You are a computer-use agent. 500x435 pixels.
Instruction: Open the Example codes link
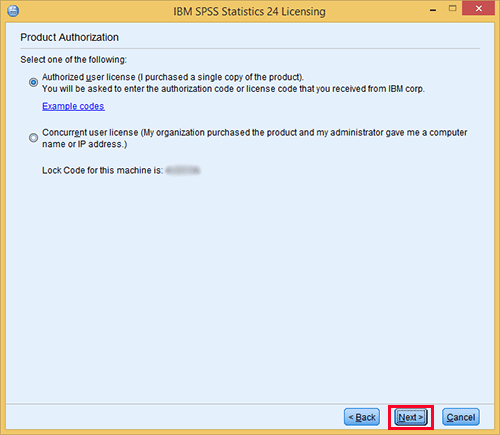coord(73,106)
